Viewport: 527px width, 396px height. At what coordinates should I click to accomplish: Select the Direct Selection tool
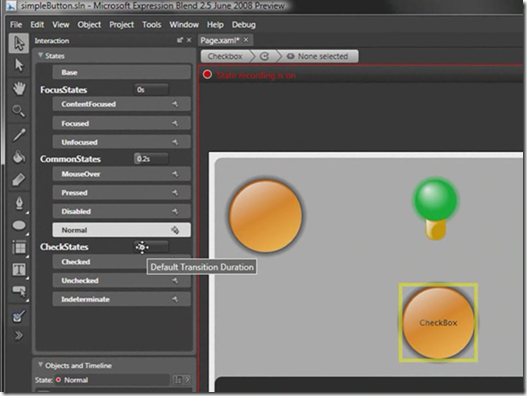[19, 65]
